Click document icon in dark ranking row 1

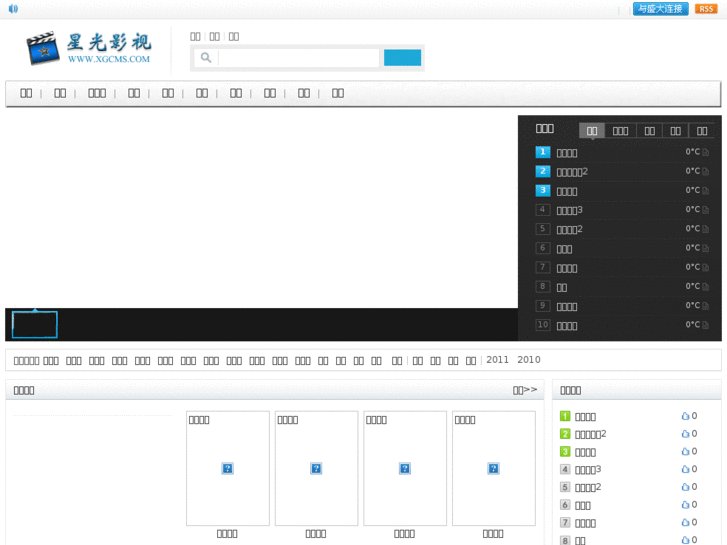[x=705, y=152]
